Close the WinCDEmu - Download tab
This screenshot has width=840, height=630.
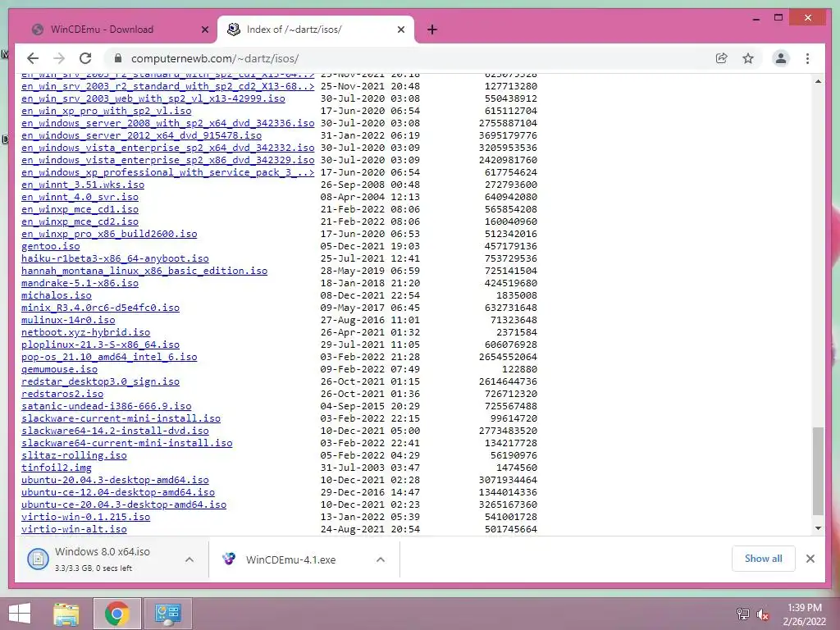[x=204, y=30]
